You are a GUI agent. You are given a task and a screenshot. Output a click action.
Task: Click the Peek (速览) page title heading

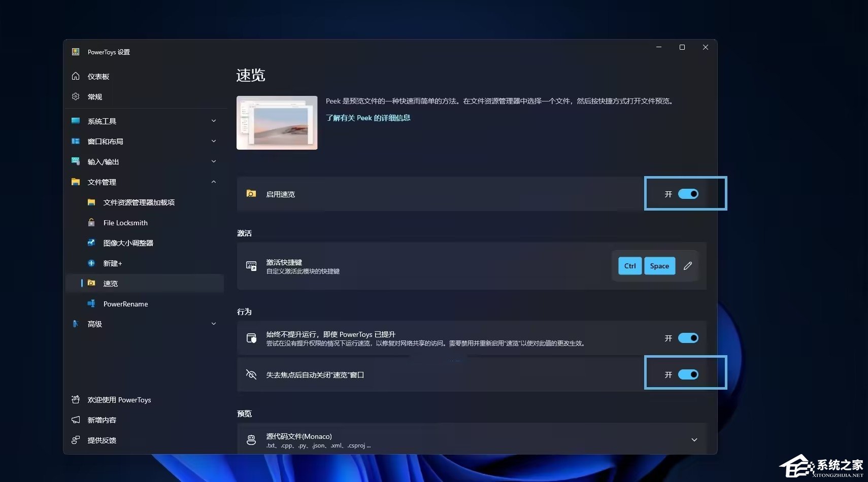point(251,75)
